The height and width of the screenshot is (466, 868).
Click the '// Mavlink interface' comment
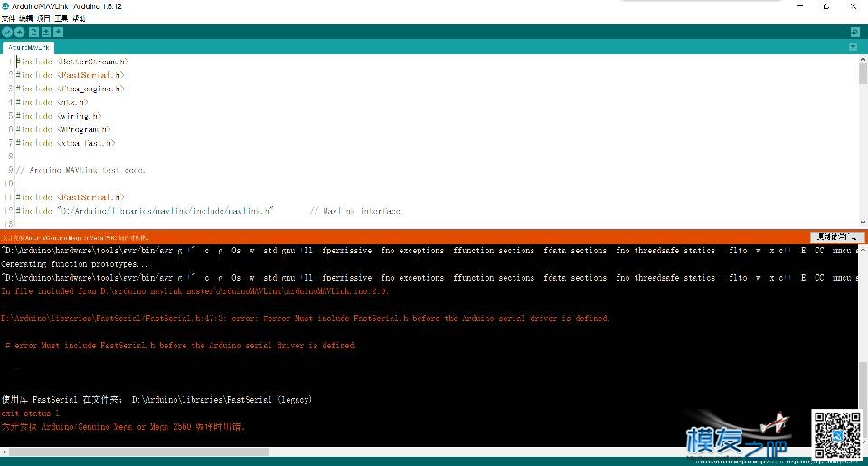pos(356,211)
